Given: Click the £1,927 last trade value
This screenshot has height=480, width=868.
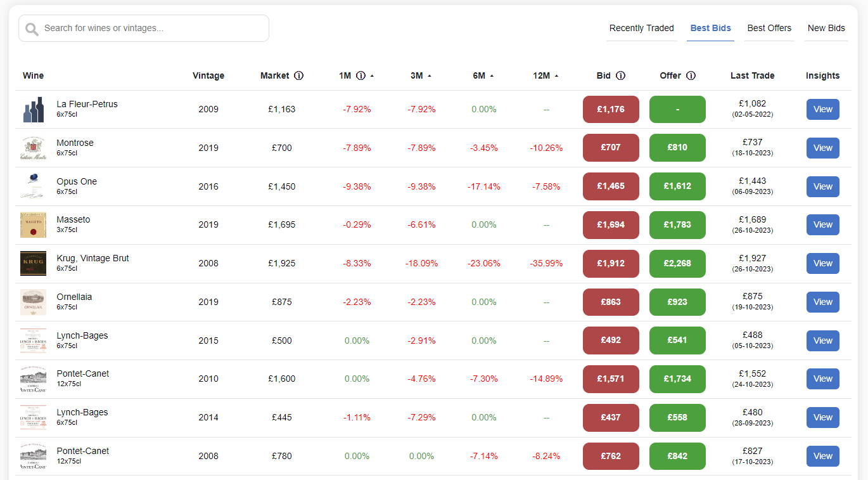Looking at the screenshot, I should [752, 258].
